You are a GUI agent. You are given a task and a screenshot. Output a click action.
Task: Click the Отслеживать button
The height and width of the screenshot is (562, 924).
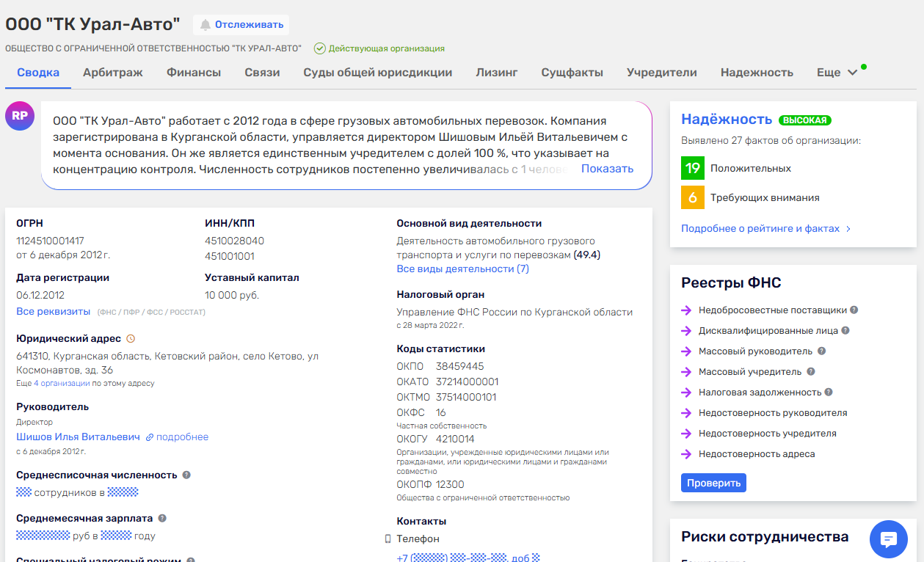[x=241, y=25]
